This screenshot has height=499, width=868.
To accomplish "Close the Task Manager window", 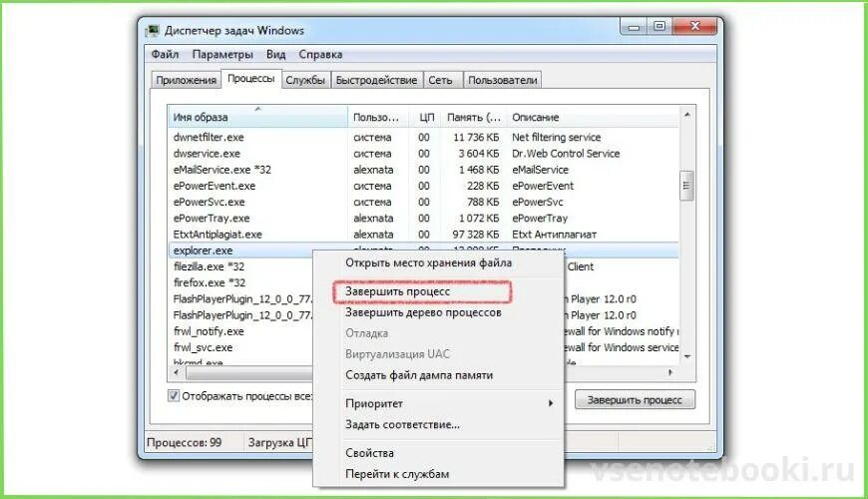I will point(695,27).
